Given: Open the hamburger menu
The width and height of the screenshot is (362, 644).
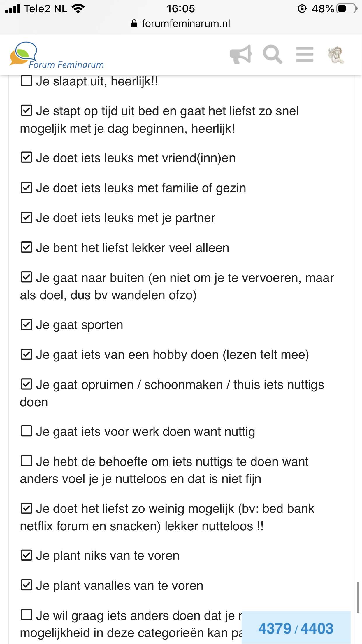Looking at the screenshot, I should 305,55.
